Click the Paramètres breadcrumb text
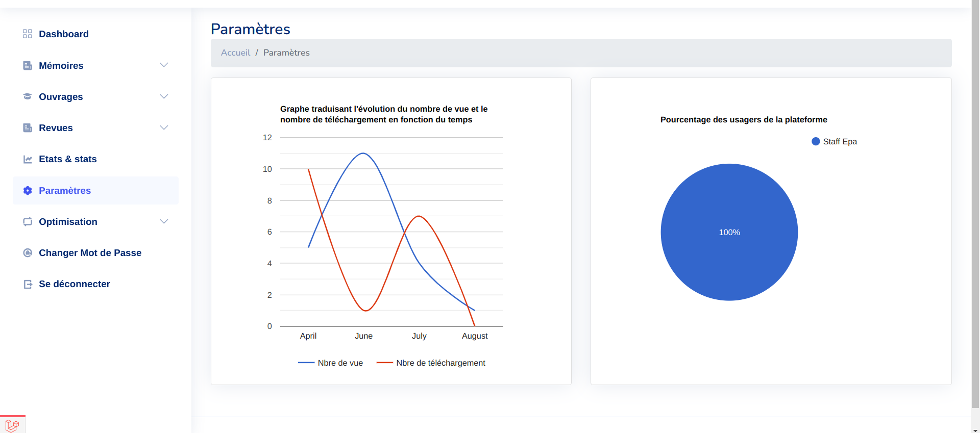This screenshot has width=980, height=433. [286, 53]
